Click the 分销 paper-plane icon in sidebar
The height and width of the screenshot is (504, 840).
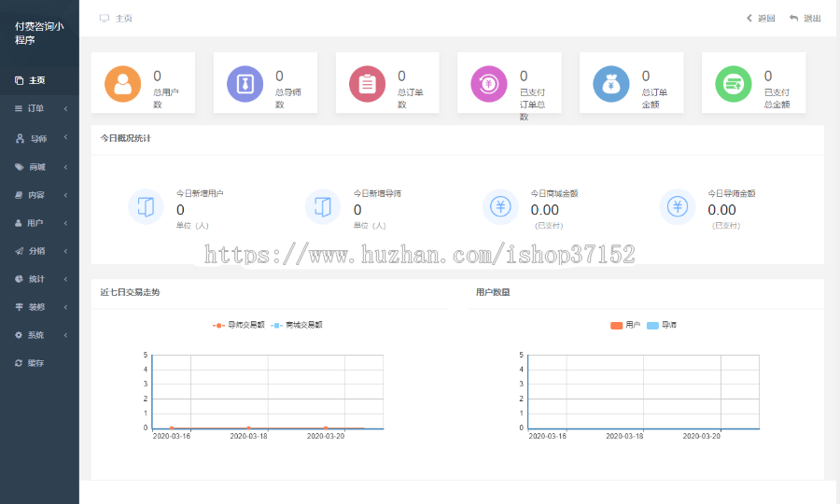click(x=20, y=251)
